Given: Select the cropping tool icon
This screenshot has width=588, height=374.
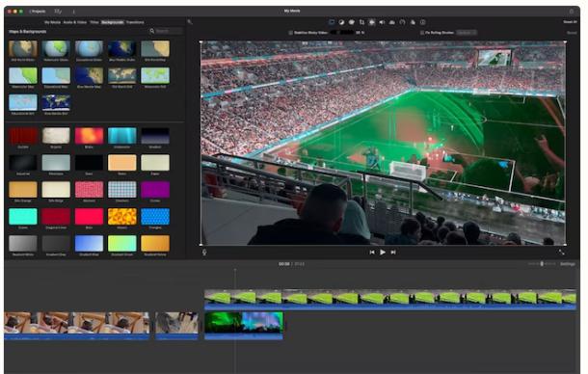Looking at the screenshot, I should click(361, 22).
